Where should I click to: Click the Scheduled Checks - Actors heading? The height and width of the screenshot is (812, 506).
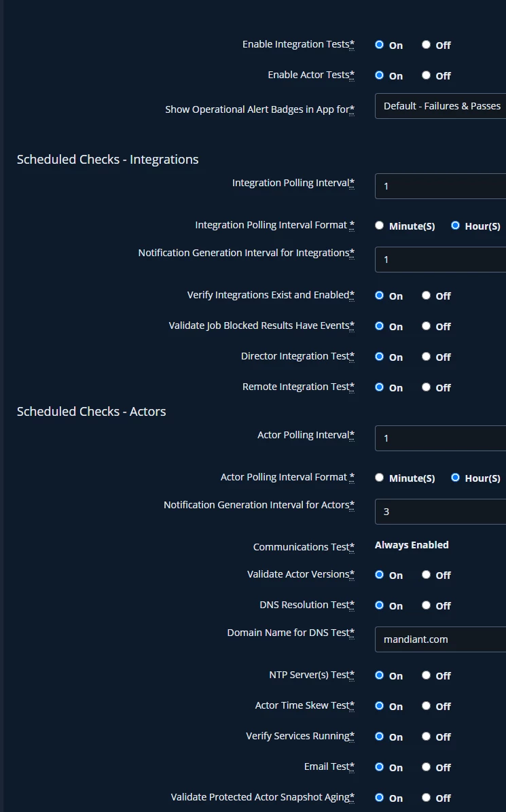click(91, 412)
